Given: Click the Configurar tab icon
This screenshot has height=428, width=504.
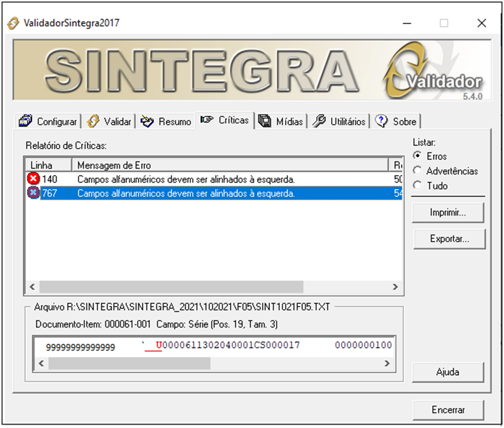Looking at the screenshot, I should (x=25, y=121).
